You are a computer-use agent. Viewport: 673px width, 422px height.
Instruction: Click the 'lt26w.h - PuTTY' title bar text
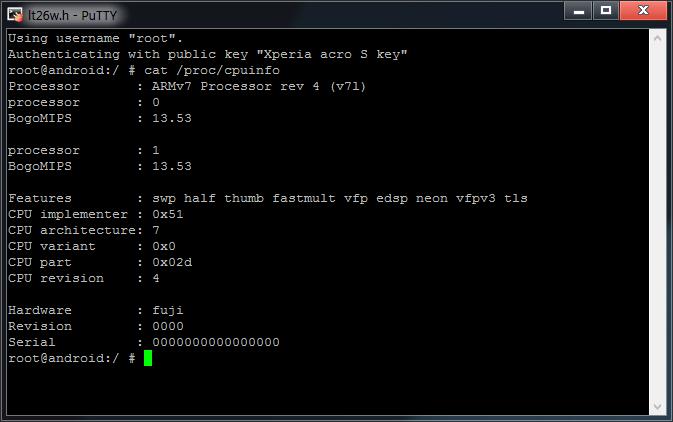point(71,12)
